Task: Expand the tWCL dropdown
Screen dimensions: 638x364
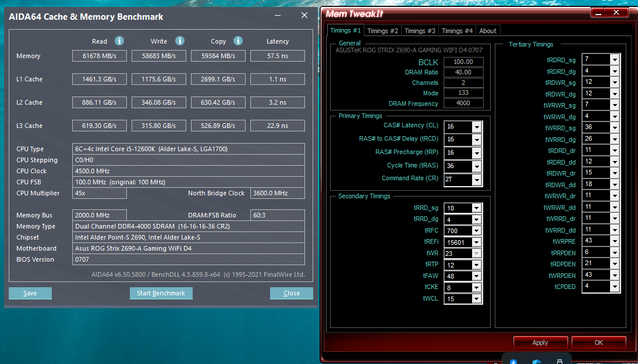Action: 477,299
